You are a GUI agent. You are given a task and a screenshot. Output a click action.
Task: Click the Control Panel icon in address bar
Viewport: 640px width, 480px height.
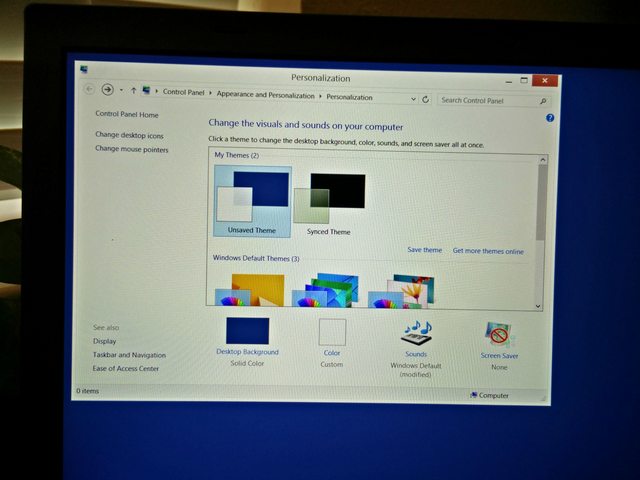pos(146,90)
